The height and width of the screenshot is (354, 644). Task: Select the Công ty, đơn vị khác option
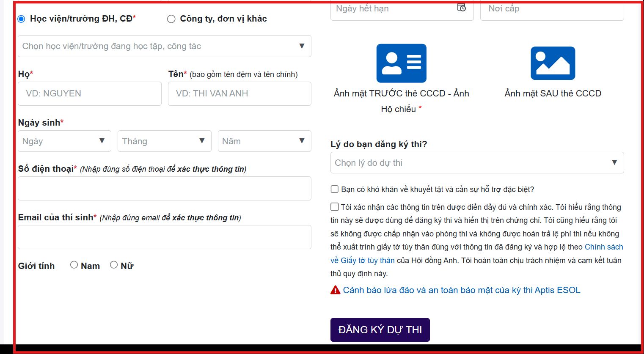[171, 19]
